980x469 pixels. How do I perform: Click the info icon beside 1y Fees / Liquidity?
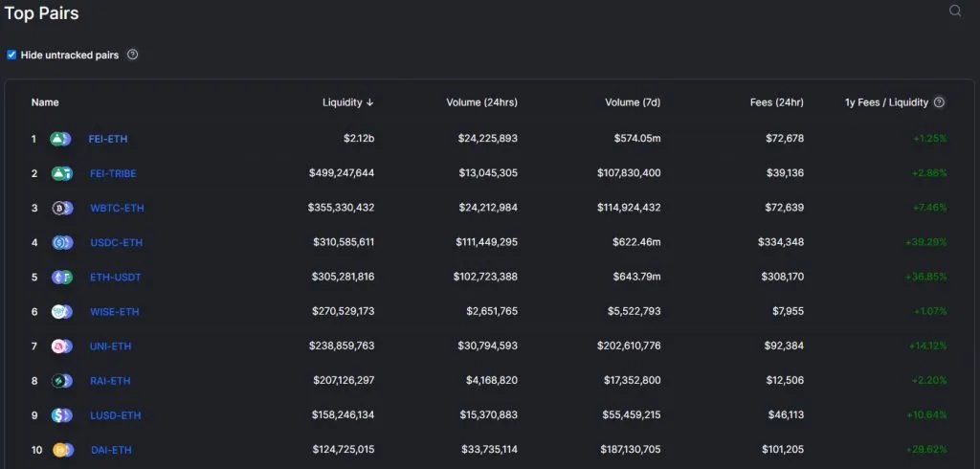coord(939,102)
